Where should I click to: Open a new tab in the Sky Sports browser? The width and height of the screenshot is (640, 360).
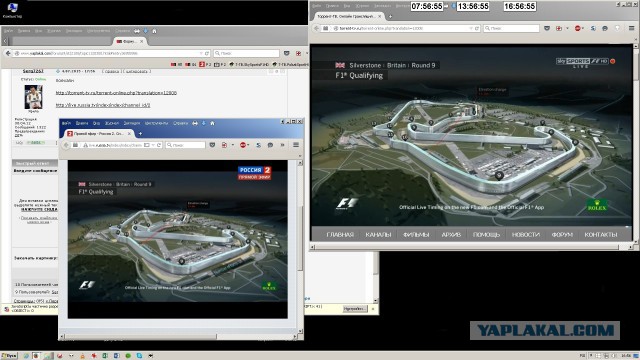(390, 16)
